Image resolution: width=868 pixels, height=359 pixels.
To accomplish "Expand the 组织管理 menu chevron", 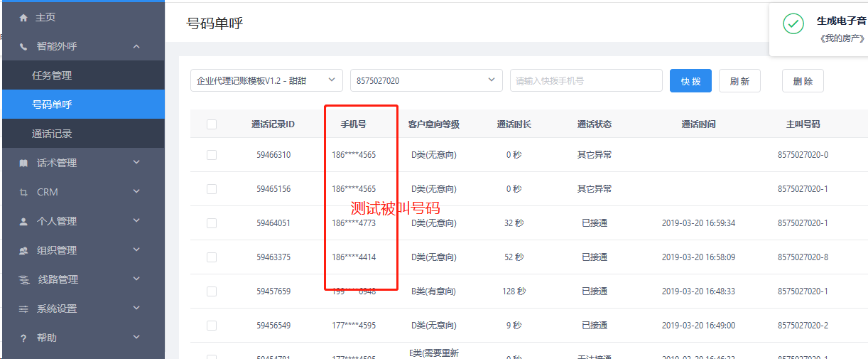I will 136,250.
